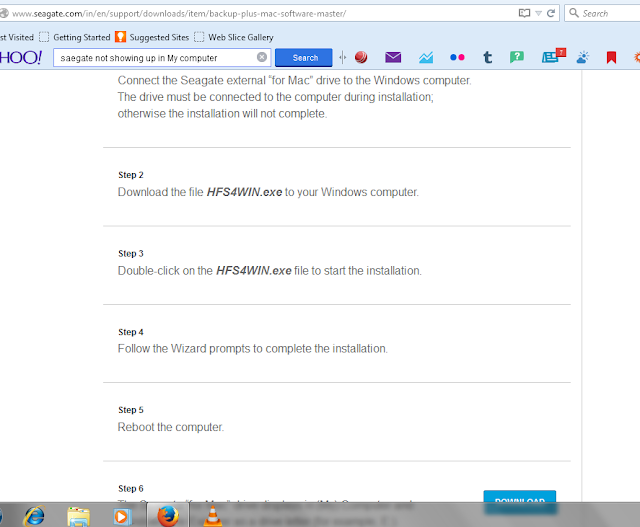
Task: Open the Getting Started bookmark
Action: 75,37
